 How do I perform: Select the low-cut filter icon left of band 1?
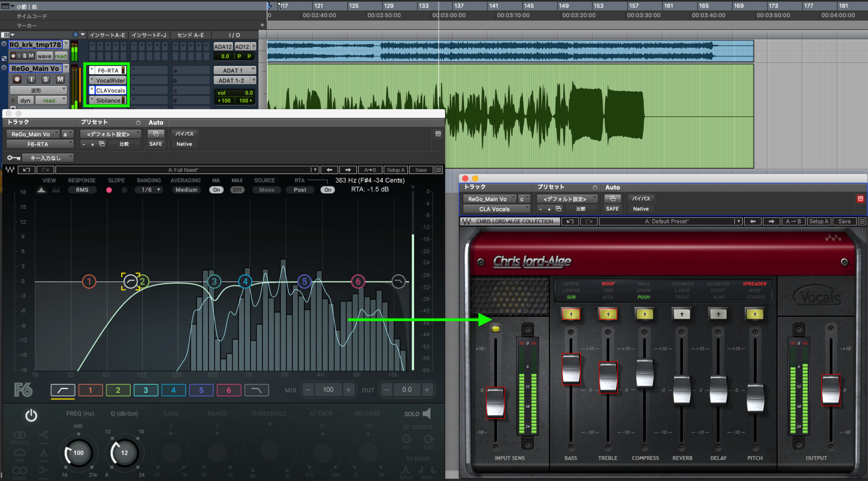(62, 390)
